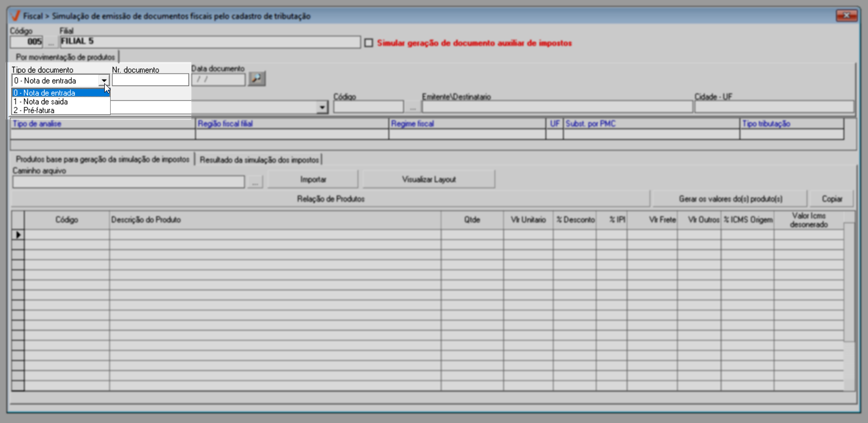Choose '1 - Nota de saída' option
Image resolution: width=868 pixels, height=423 pixels.
(61, 102)
